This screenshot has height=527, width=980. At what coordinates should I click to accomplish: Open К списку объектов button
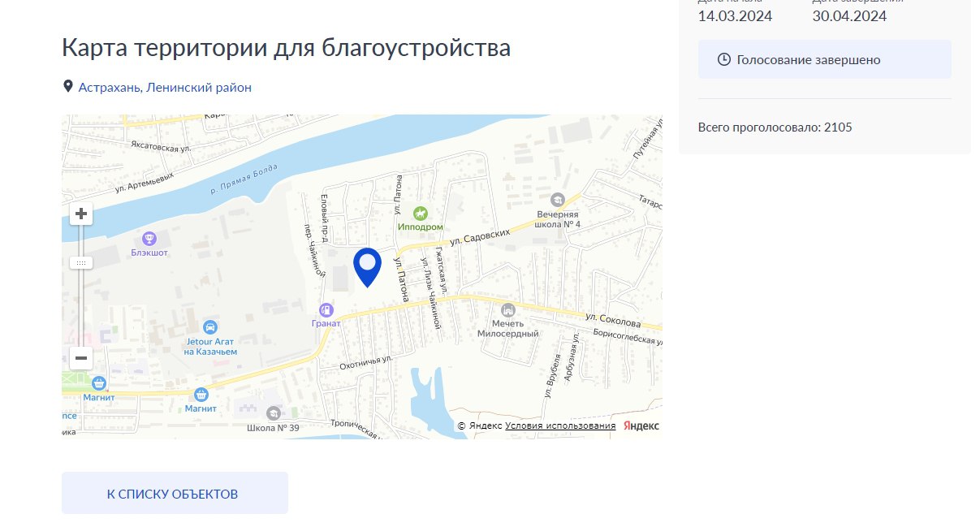pos(175,493)
